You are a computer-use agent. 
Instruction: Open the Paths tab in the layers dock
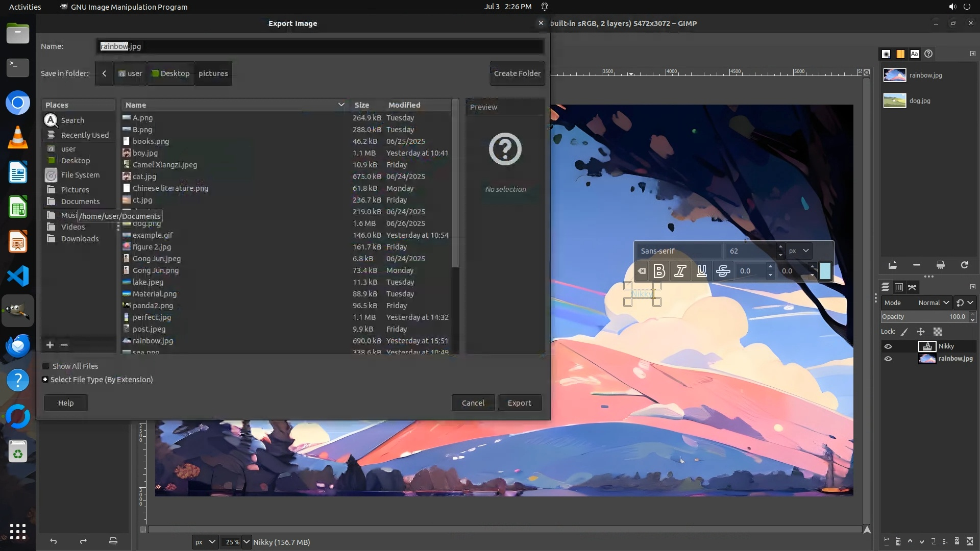(912, 287)
